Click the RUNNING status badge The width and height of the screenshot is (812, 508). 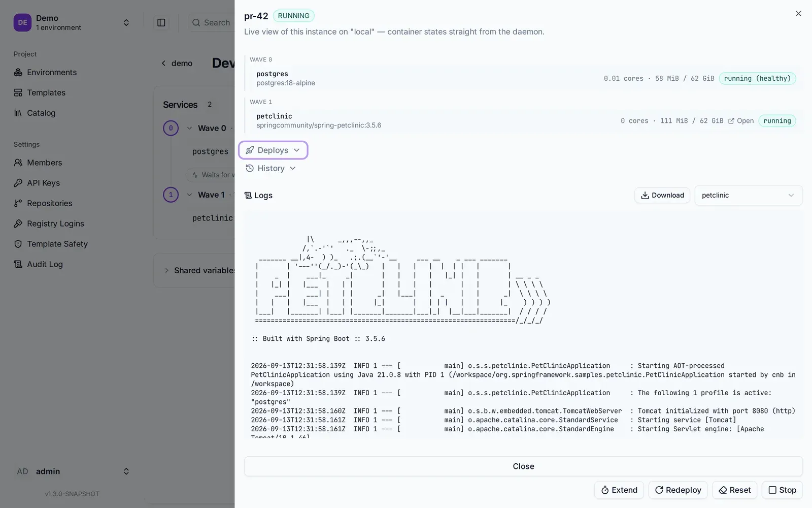tap(293, 16)
